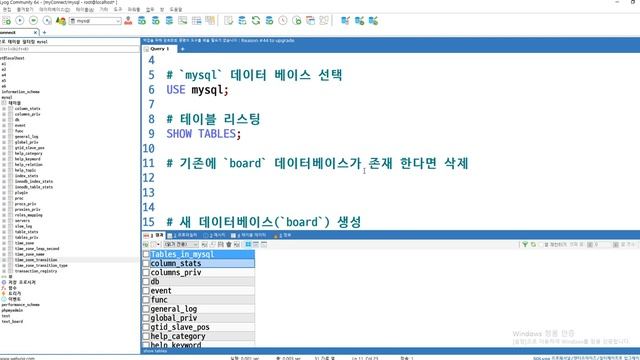Select time_zone_transition table in tree
The height and width of the screenshot is (360, 640).
[x=36, y=260]
